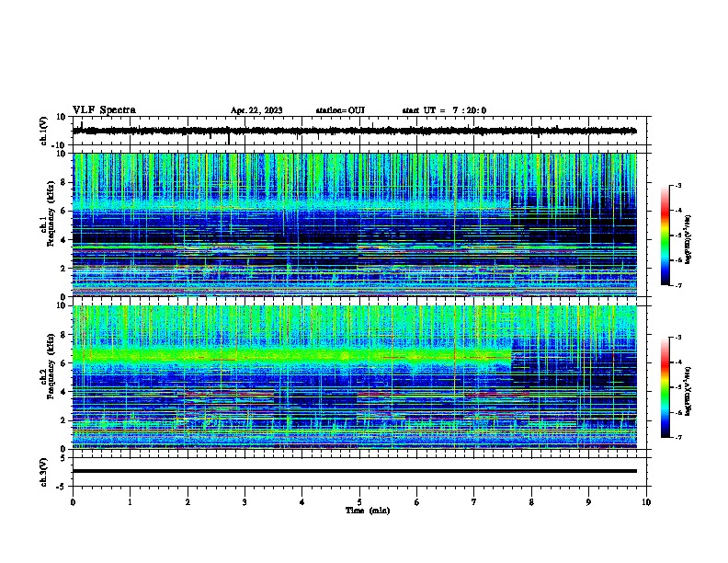Viewport: 728px width, 563px height.
Task: Click the "VLF Spectra" plot title
Action: click(x=104, y=110)
